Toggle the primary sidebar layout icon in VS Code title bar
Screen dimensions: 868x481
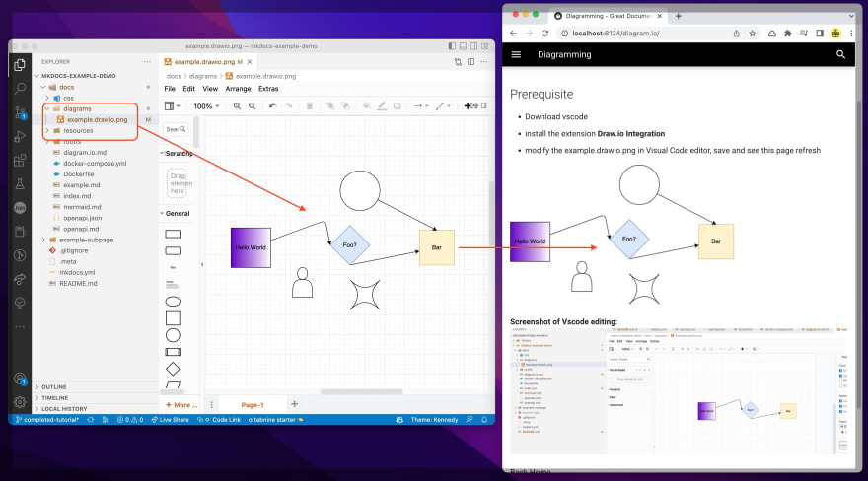453,46
